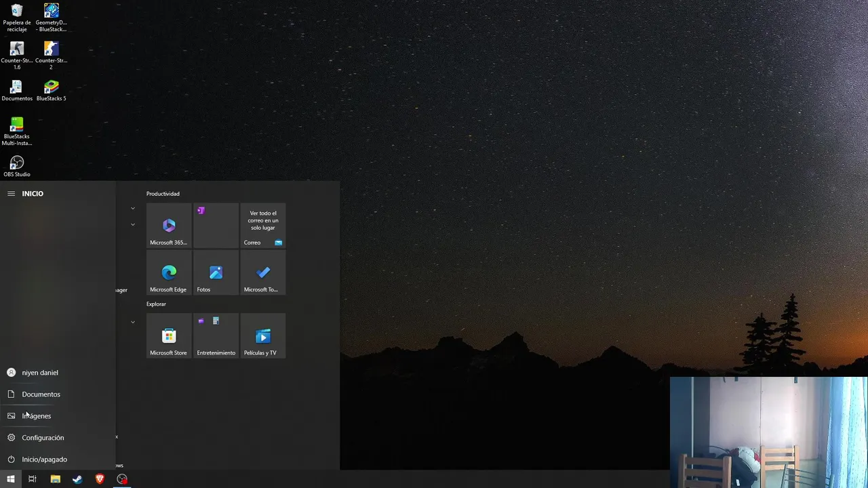Open the Microsoft Store tile
This screenshot has height=488, width=868.
pos(169,335)
